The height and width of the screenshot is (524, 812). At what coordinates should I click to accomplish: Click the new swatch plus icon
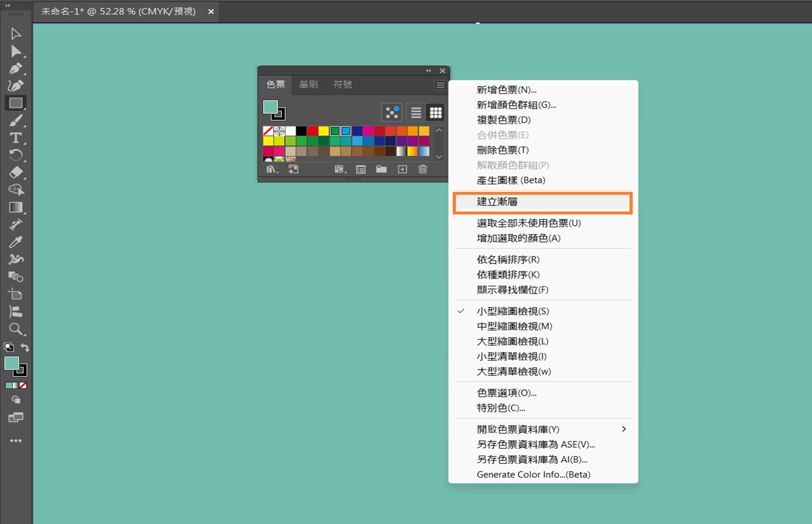[402, 169]
